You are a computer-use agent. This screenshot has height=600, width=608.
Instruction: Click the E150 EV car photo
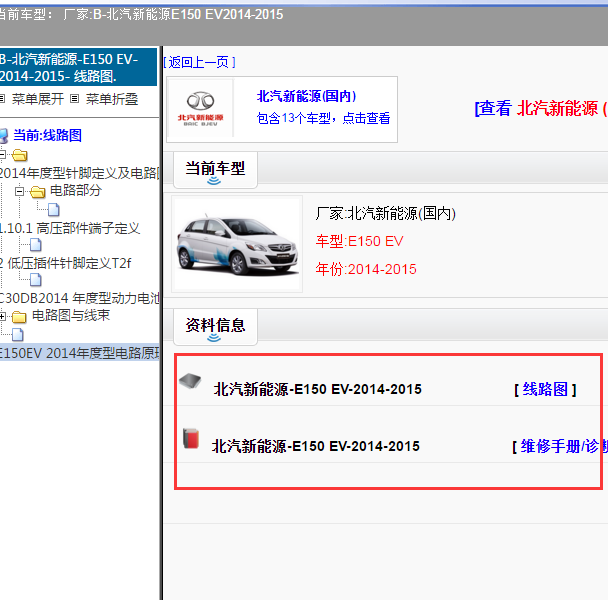pos(237,244)
